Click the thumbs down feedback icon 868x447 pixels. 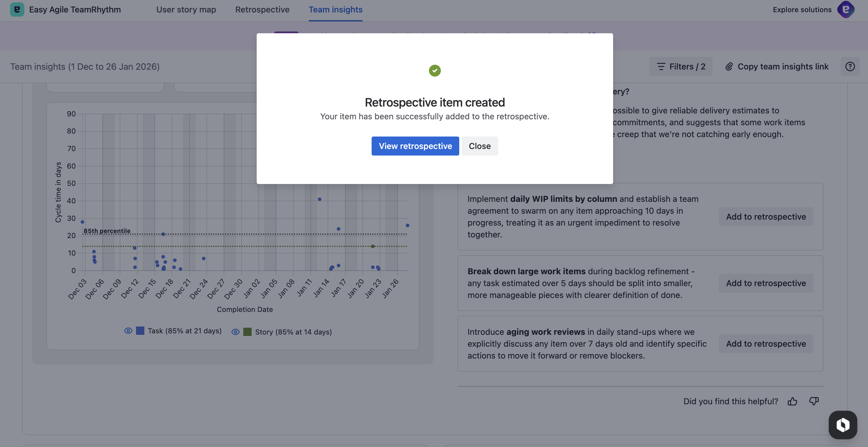814,401
